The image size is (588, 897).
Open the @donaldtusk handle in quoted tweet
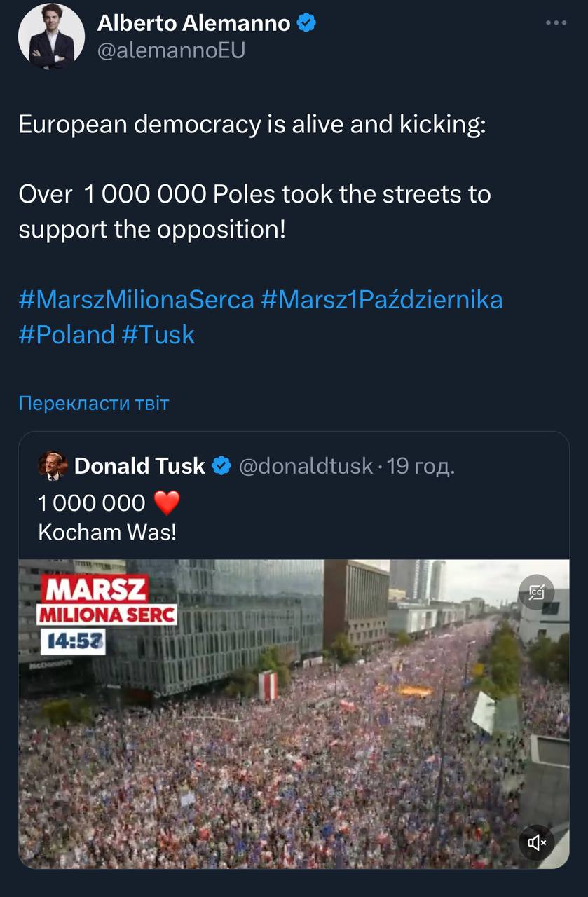[x=306, y=465]
